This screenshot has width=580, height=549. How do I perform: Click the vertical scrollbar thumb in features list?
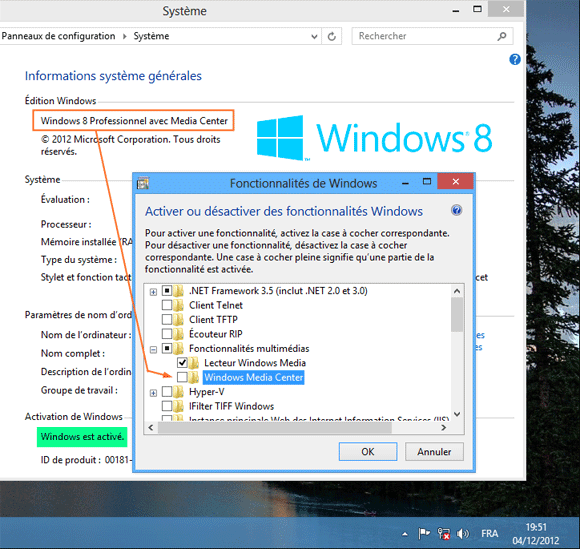(457, 314)
